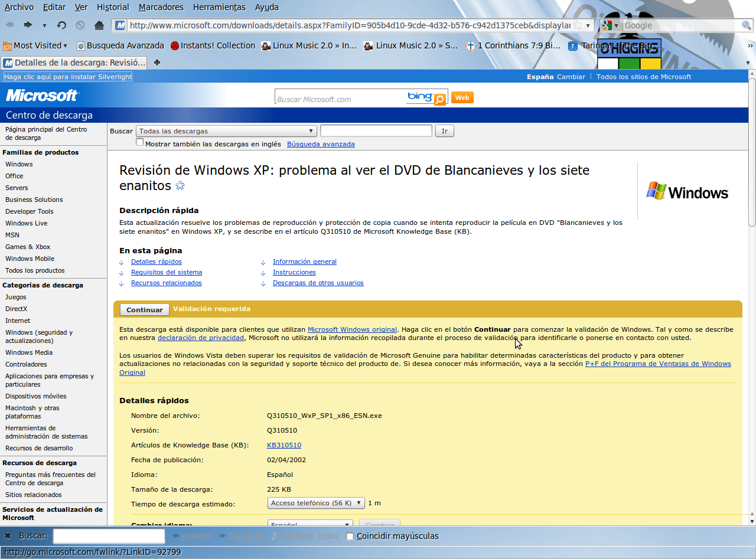Click the new-item star icon after the title
The height and width of the screenshot is (559, 756).
click(180, 186)
